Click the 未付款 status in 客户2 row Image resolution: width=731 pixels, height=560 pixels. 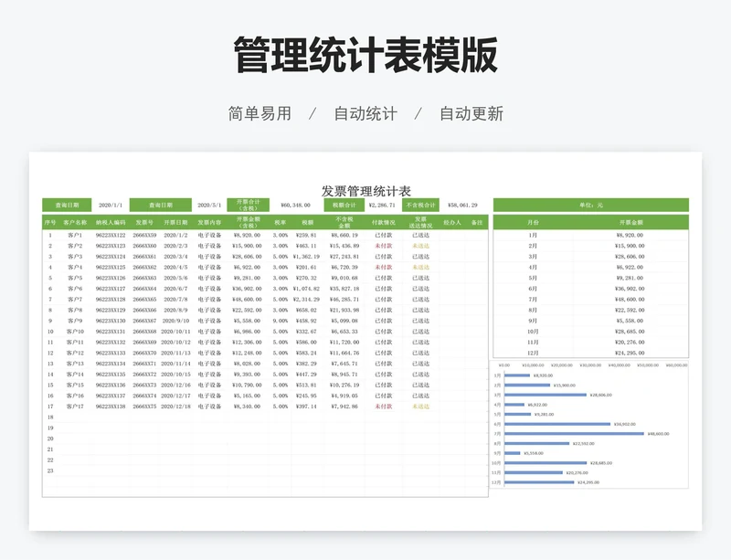[x=383, y=246]
